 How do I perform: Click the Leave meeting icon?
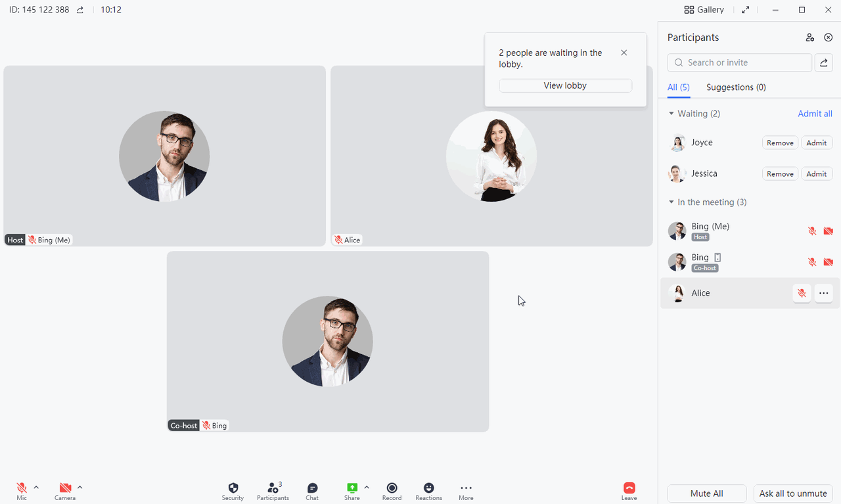pos(629,488)
